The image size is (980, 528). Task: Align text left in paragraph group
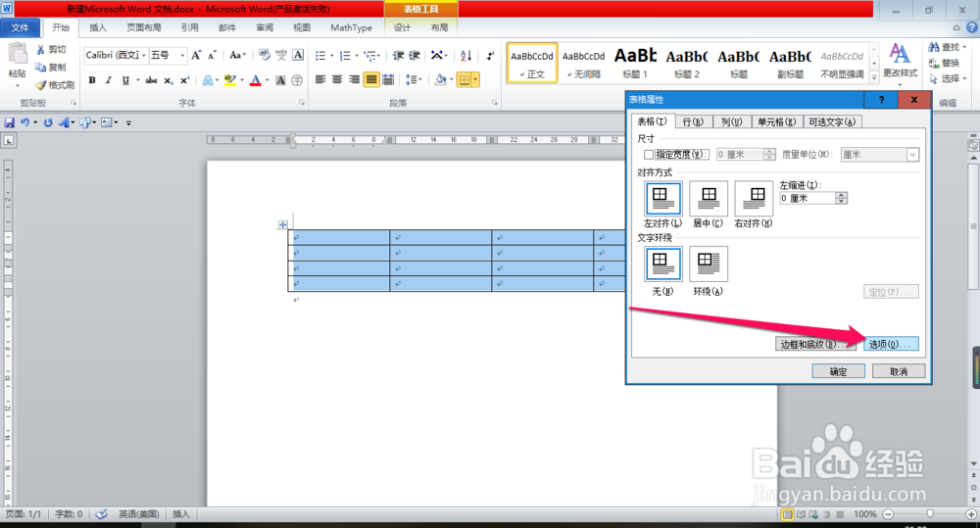320,79
